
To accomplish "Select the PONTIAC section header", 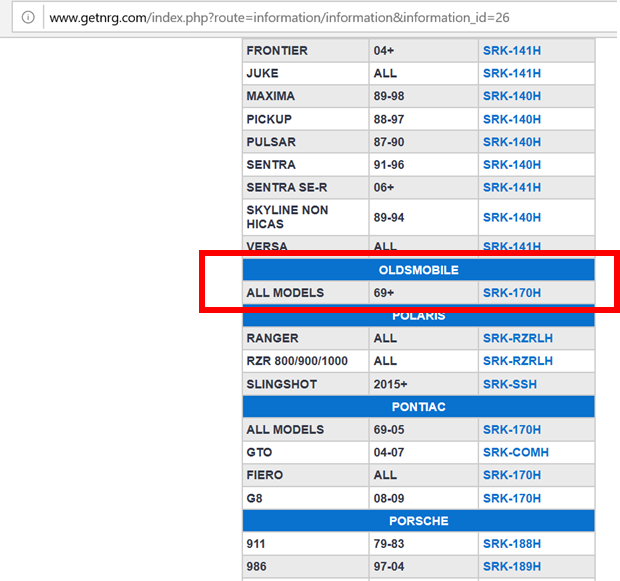I will point(419,407).
